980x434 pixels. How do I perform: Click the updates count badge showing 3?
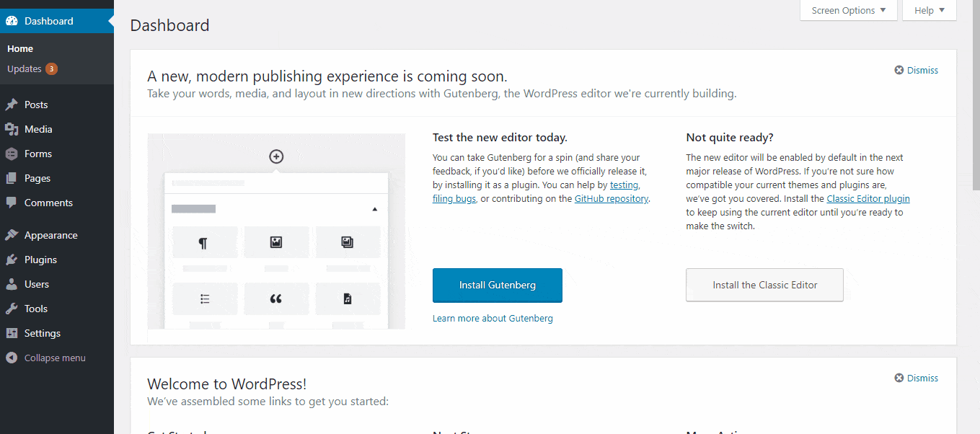tap(51, 69)
